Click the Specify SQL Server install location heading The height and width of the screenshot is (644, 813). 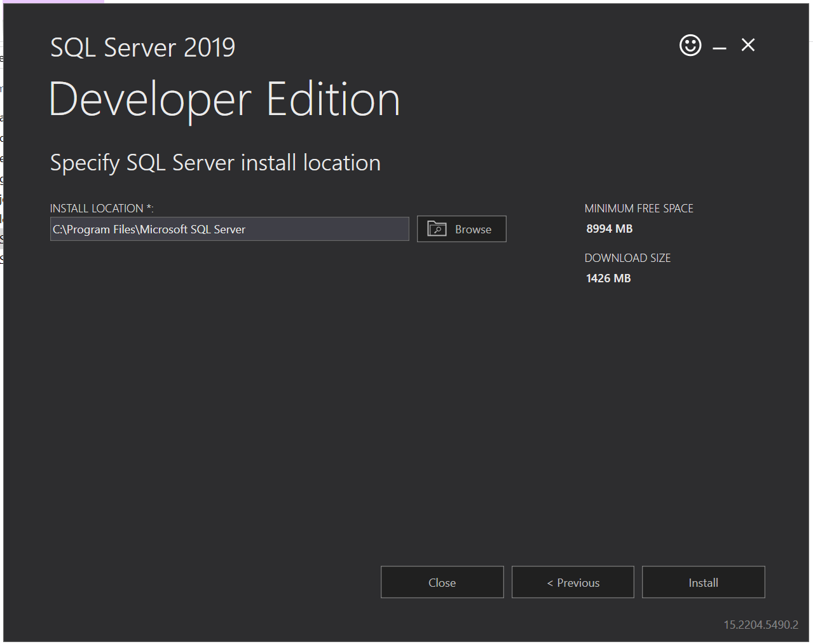tap(215, 163)
